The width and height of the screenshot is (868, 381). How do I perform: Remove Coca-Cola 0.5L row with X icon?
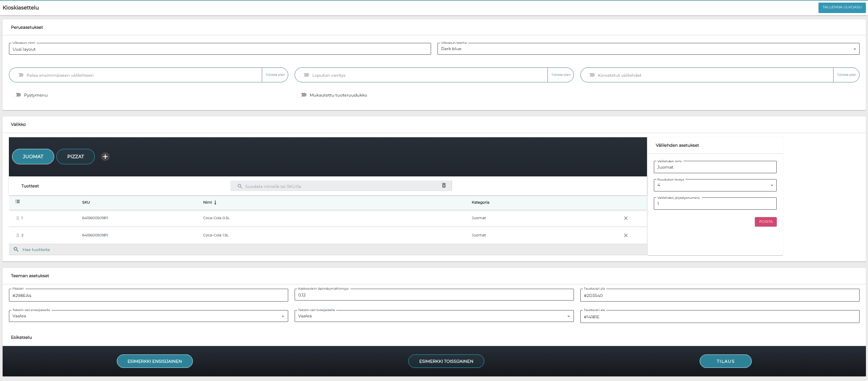pyautogui.click(x=626, y=218)
